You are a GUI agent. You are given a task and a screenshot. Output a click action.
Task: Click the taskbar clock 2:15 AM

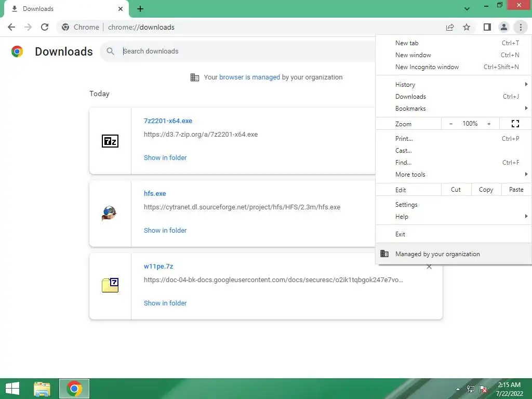click(509, 389)
